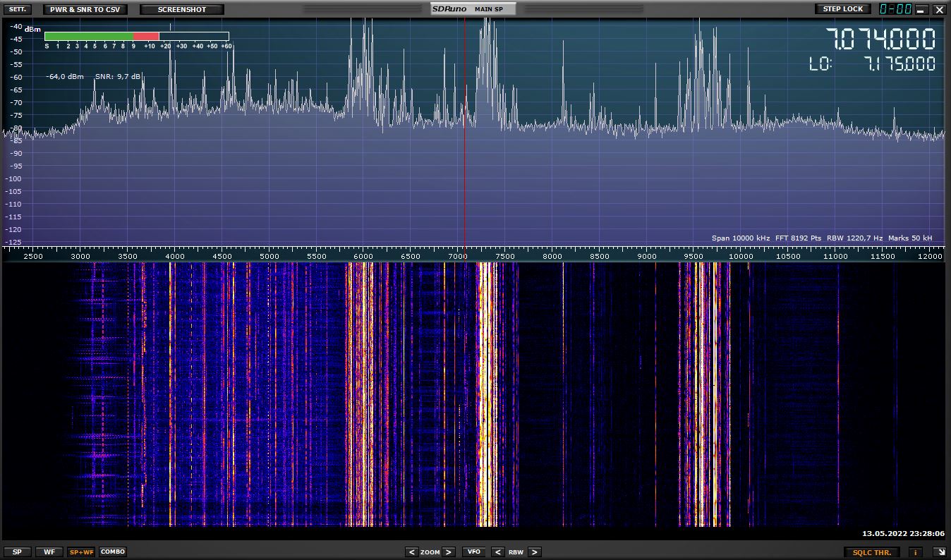
Task: Click the 7.074.000 VFO frequency readout
Action: click(880, 39)
